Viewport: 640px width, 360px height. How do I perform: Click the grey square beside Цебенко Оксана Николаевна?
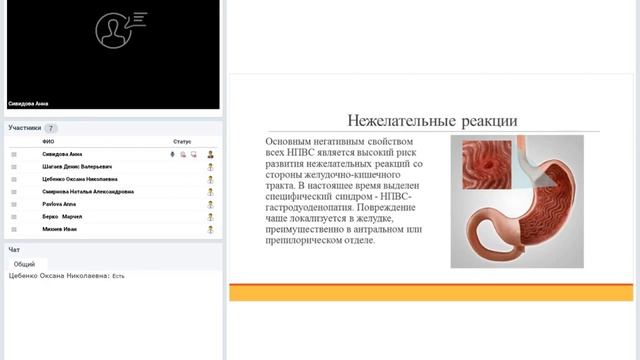point(14,179)
